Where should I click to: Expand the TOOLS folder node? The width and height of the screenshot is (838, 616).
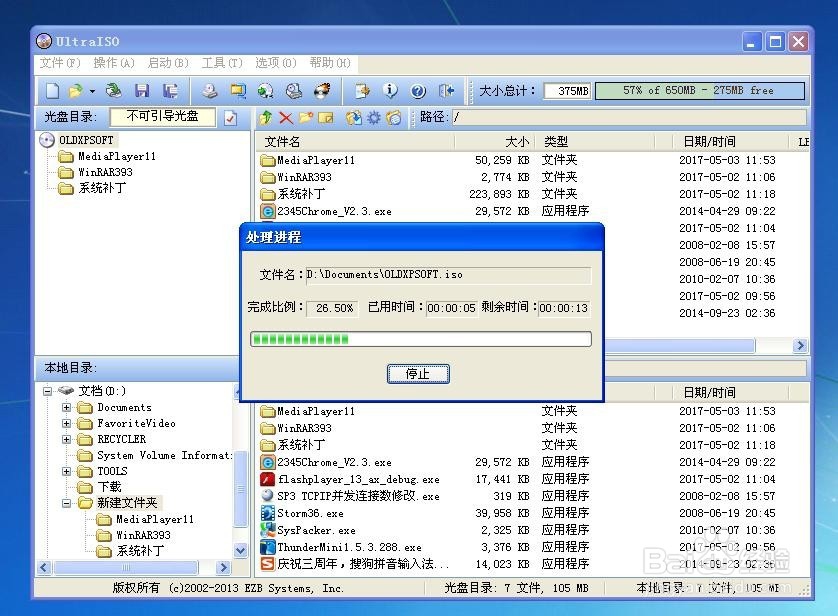pos(66,472)
